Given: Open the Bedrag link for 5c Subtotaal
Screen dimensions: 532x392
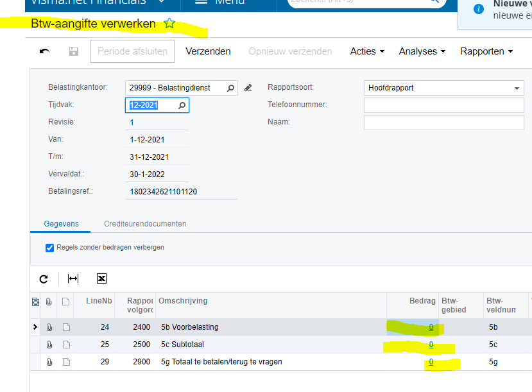Looking at the screenshot, I should [431, 345].
